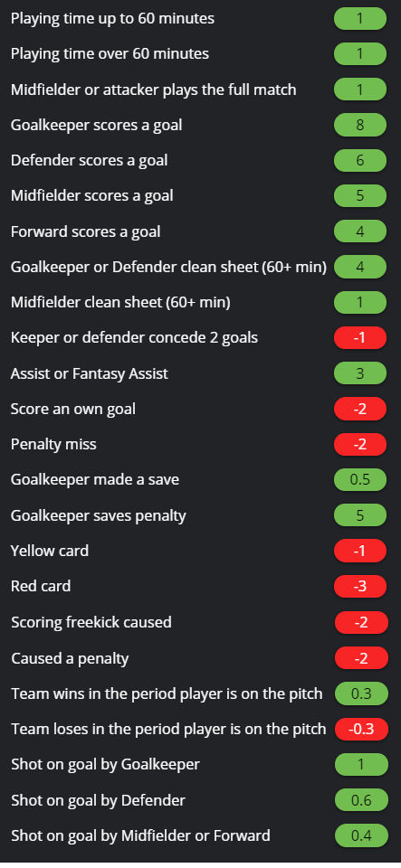This screenshot has width=401, height=868.
Task: Click the Assist or Fantasy Assist text
Action: point(90,373)
